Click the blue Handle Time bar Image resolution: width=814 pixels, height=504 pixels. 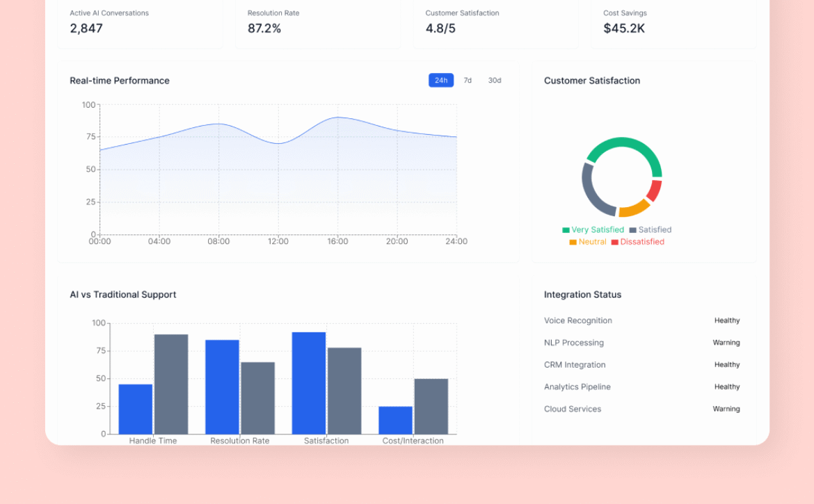[135, 409]
